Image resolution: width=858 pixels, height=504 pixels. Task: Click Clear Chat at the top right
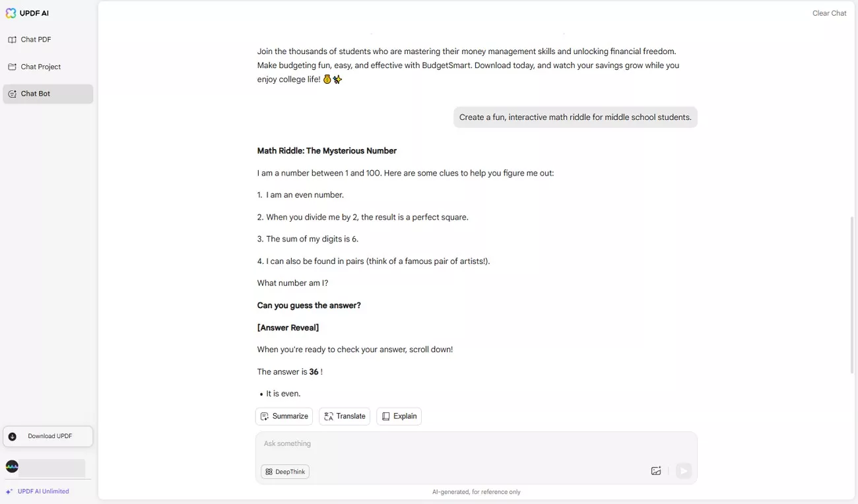click(829, 13)
